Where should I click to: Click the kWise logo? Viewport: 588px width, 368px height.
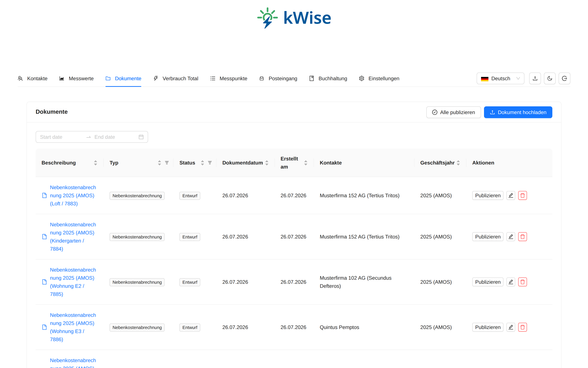294,18
